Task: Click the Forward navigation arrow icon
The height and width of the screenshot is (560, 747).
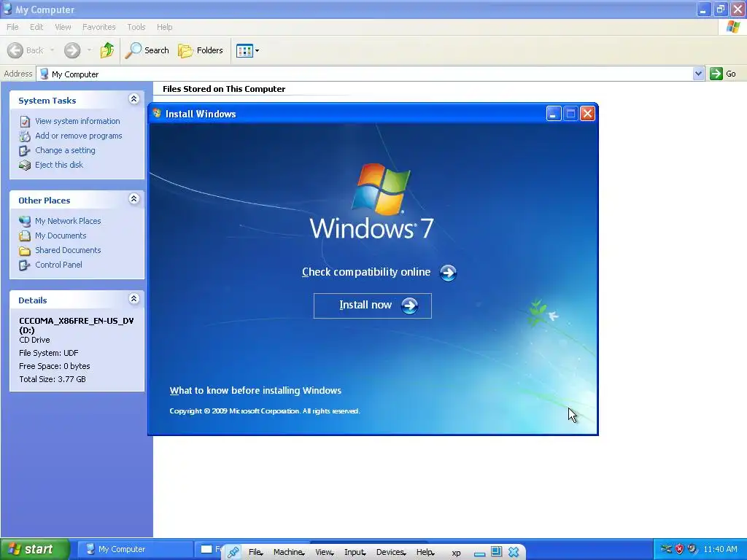Action: coord(72,50)
